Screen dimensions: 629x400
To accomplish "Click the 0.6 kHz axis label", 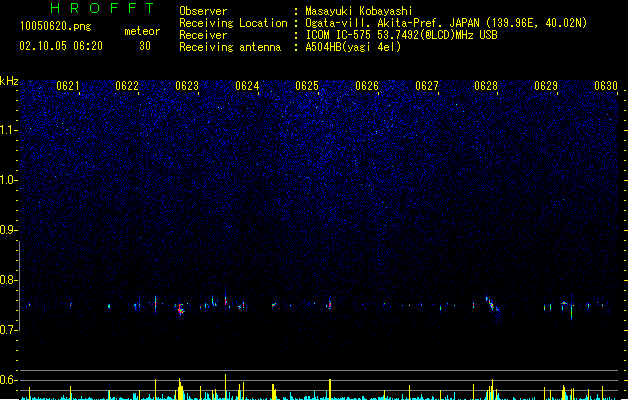I will pos(8,380).
